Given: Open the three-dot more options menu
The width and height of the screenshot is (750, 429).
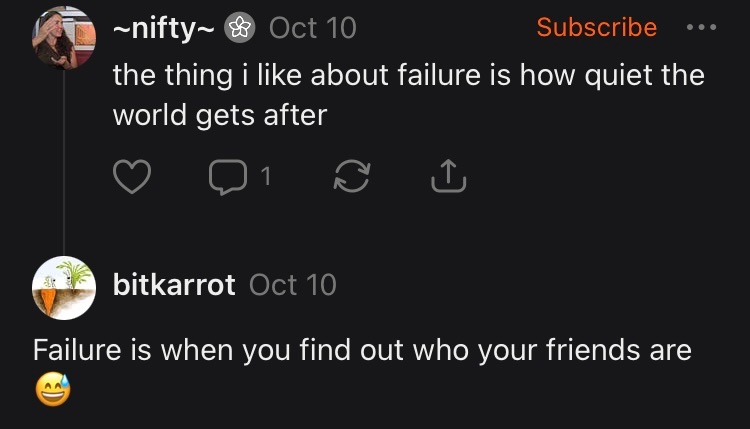Looking at the screenshot, I should (x=702, y=28).
